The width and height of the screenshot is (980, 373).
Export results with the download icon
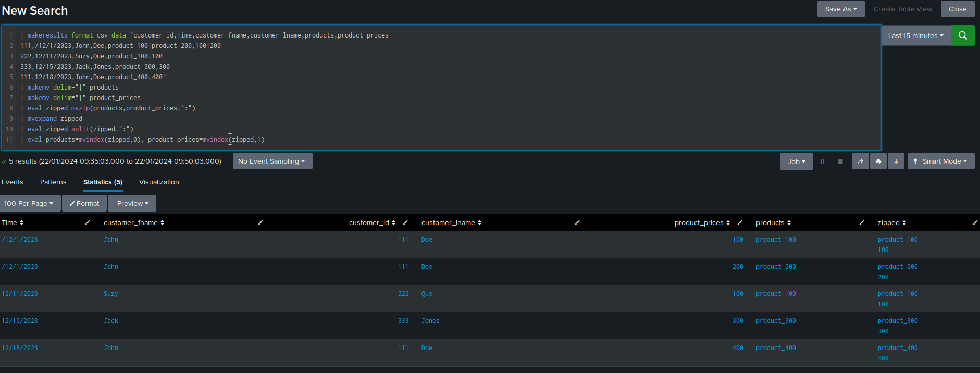coord(896,161)
